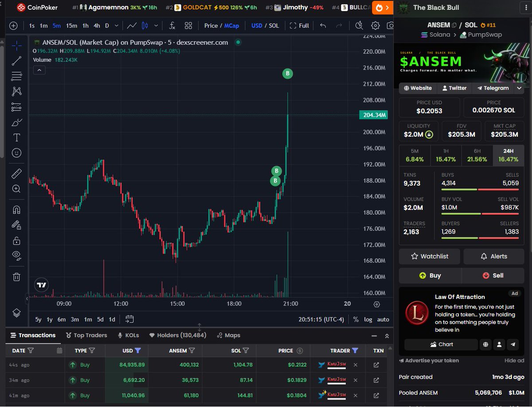This screenshot has height=407, width=532.
Task: Select the XABCD pattern tool
Action: [16, 91]
